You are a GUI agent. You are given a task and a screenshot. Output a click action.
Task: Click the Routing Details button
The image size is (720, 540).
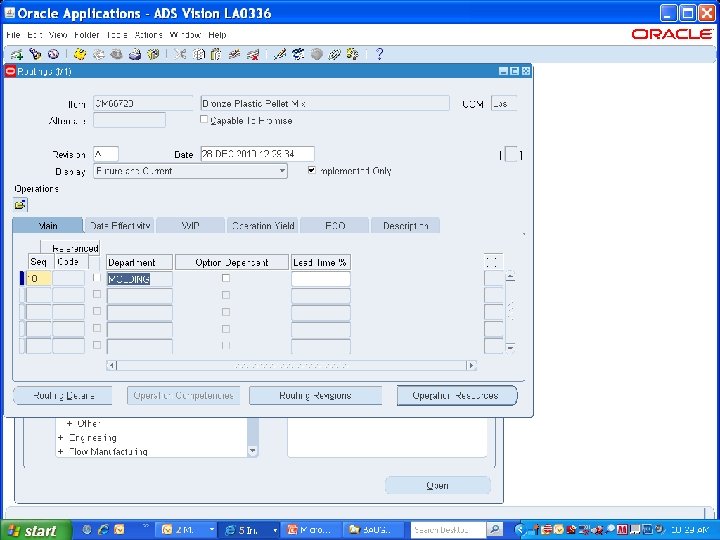click(63, 396)
